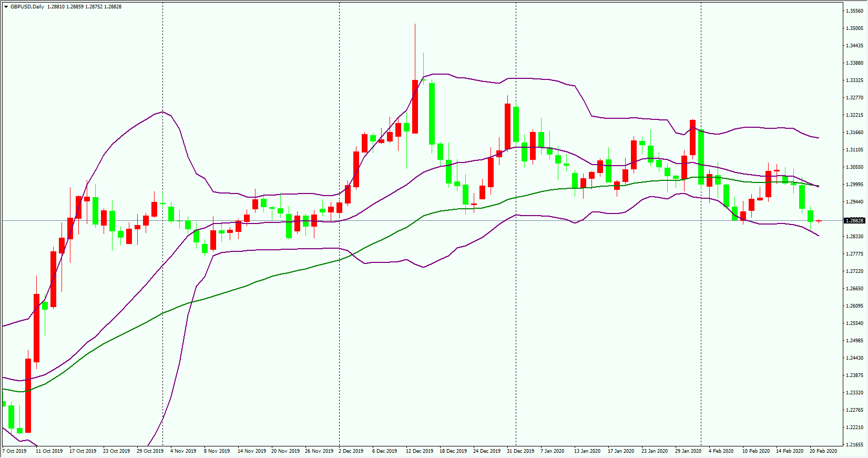Click the 4 Nov 2019 date label

pos(183,451)
